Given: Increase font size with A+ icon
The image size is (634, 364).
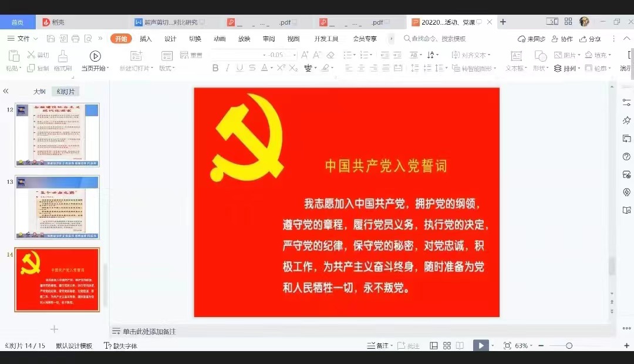Looking at the screenshot, I should (305, 55).
